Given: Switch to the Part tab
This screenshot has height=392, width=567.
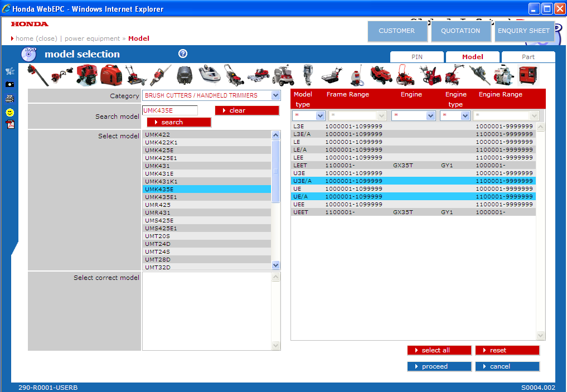Looking at the screenshot, I should (x=529, y=57).
